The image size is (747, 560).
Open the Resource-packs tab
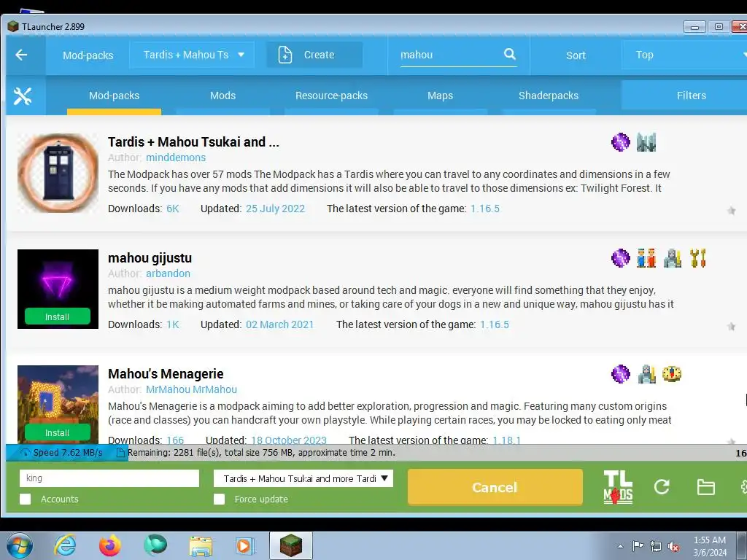click(x=332, y=96)
